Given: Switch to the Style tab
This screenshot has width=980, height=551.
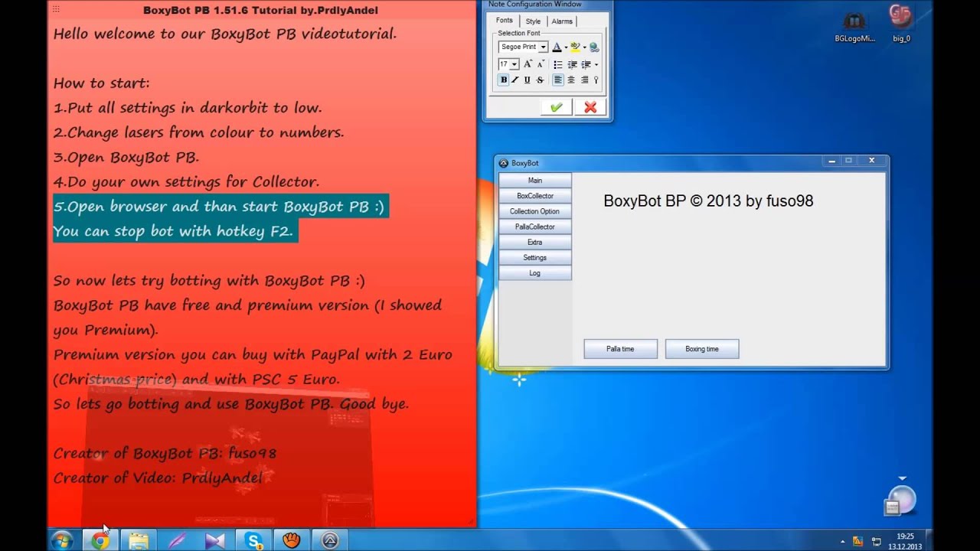Looking at the screenshot, I should [533, 21].
